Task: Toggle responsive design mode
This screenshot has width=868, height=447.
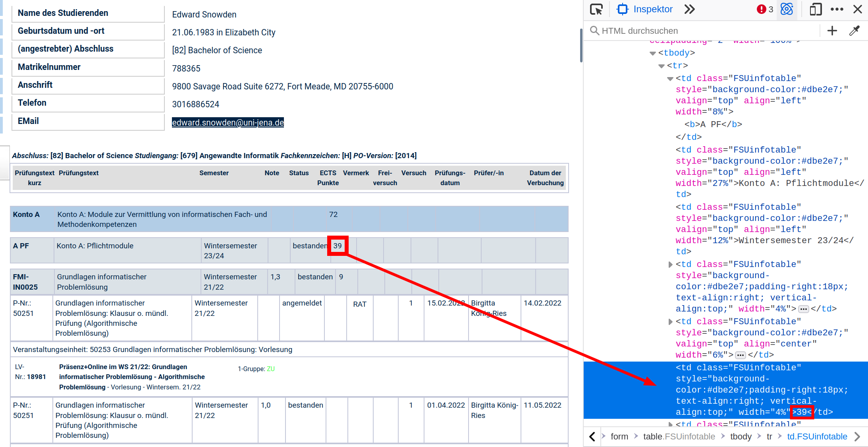Action: [816, 9]
